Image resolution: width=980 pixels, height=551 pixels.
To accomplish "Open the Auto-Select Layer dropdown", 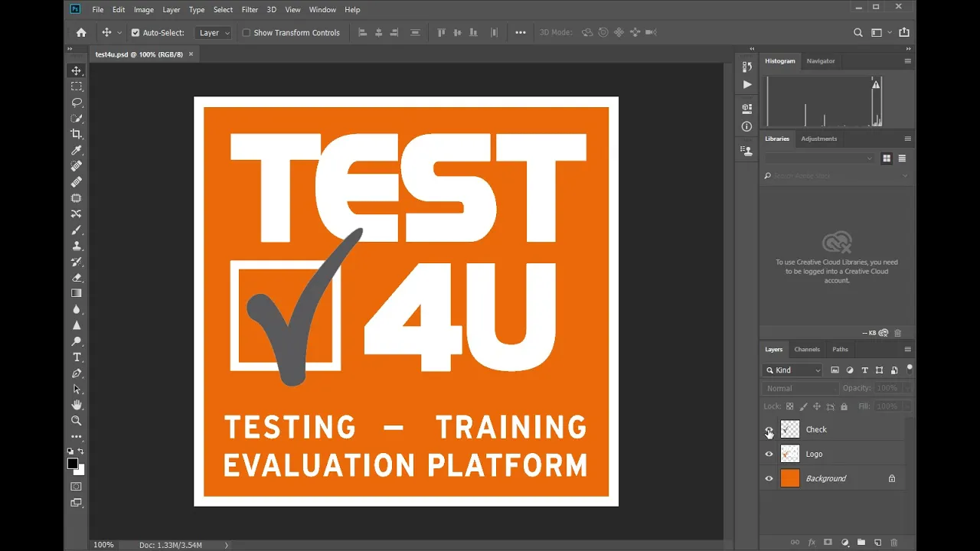I will tap(214, 33).
